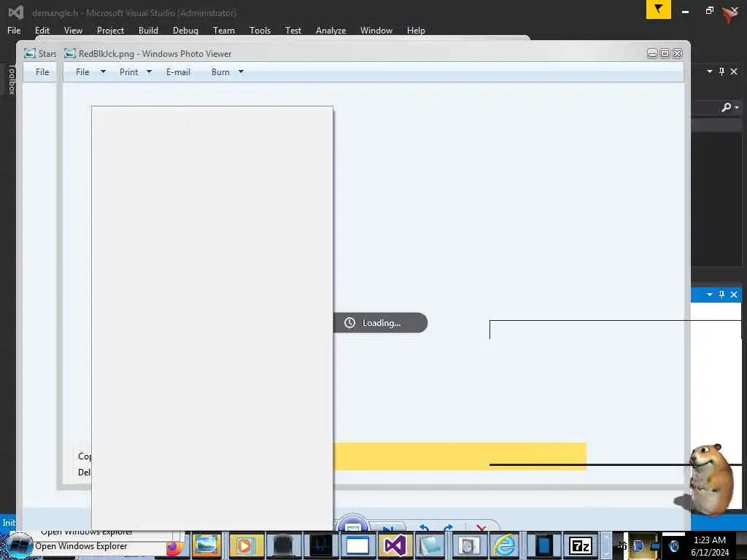Click the yellow highlighted bar in Photo Viewer
The width and height of the screenshot is (747, 560).
460,456
